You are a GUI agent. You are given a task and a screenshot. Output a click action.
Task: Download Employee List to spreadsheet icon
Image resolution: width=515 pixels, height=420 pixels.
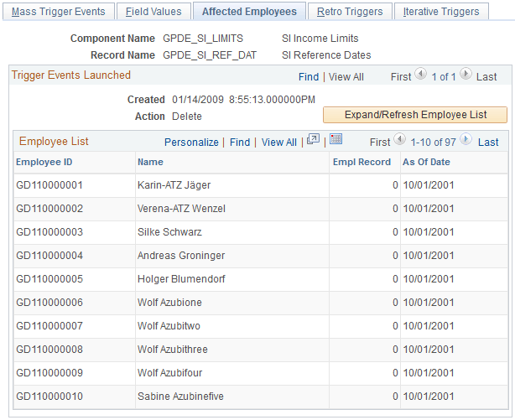tap(336, 139)
